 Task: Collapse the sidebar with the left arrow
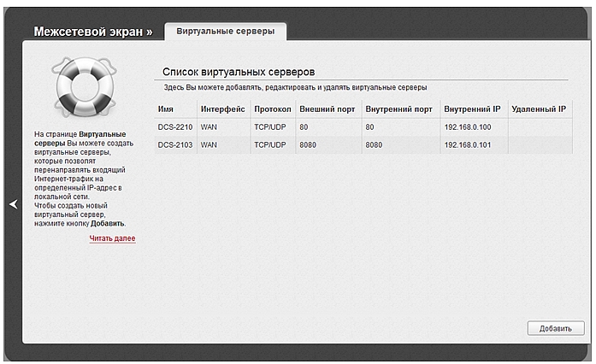click(x=13, y=204)
